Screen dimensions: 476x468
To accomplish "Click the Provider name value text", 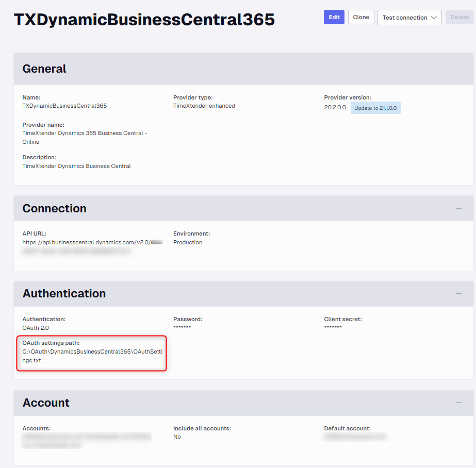I will click(x=85, y=138).
